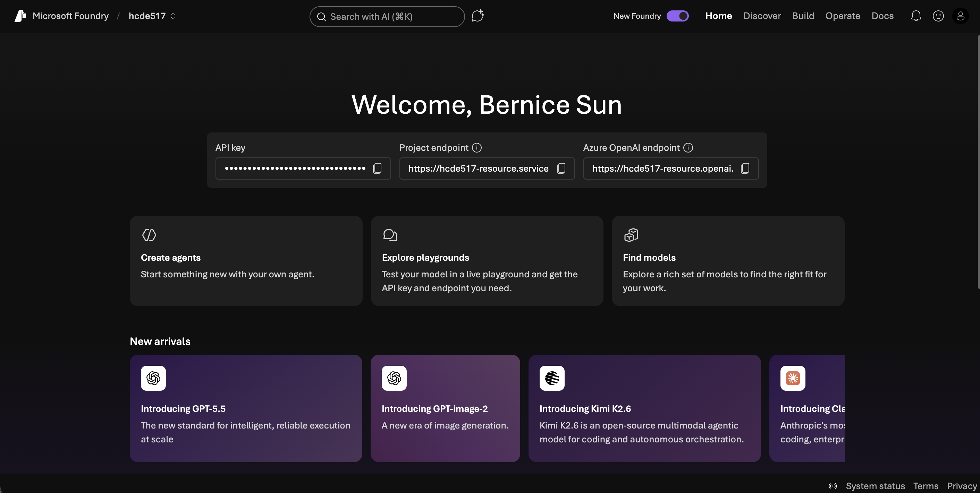Open the user account profile icon
This screenshot has width=980, height=493.
tap(960, 16)
